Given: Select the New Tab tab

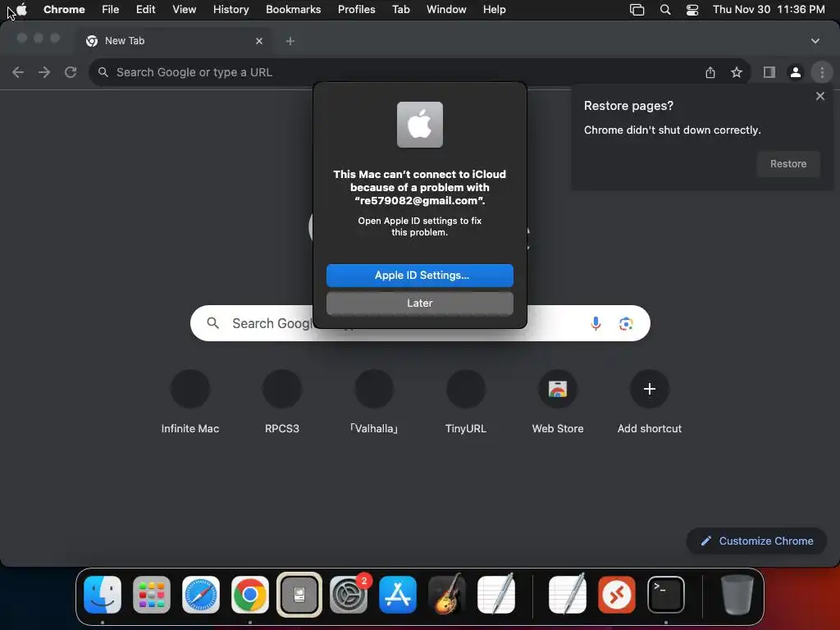Looking at the screenshot, I should click(174, 41).
